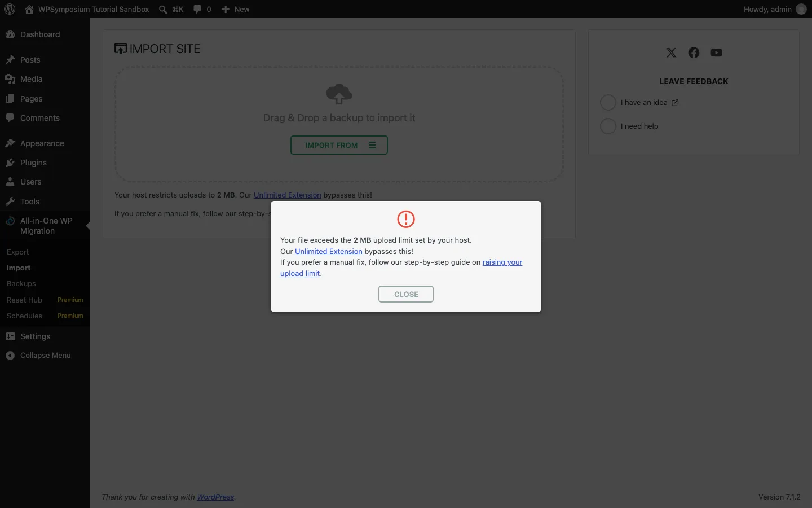Click the WordPress logo in admin bar
The width and height of the screenshot is (812, 508).
click(10, 9)
